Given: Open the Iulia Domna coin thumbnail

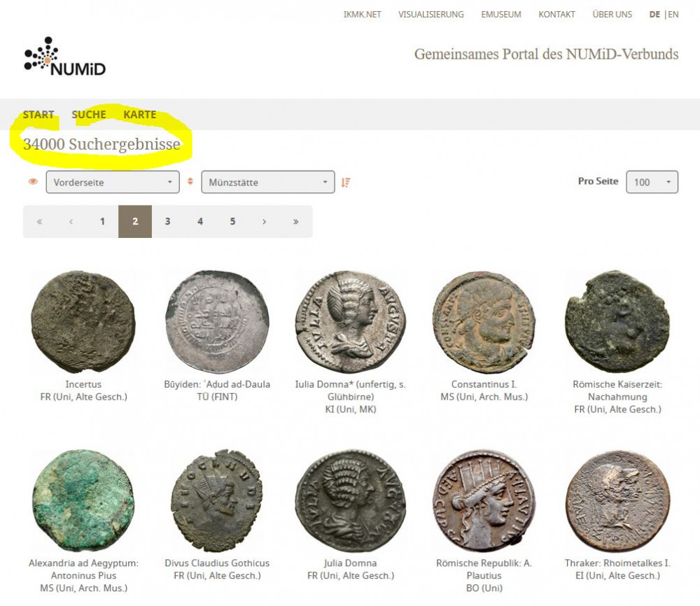Looking at the screenshot, I should tap(346, 321).
